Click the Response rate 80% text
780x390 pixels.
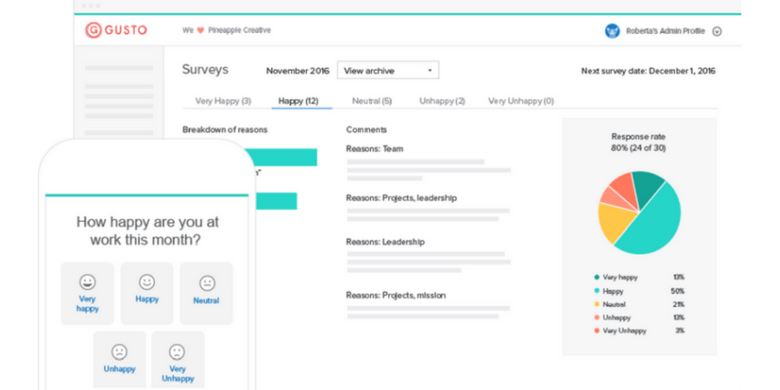point(638,142)
